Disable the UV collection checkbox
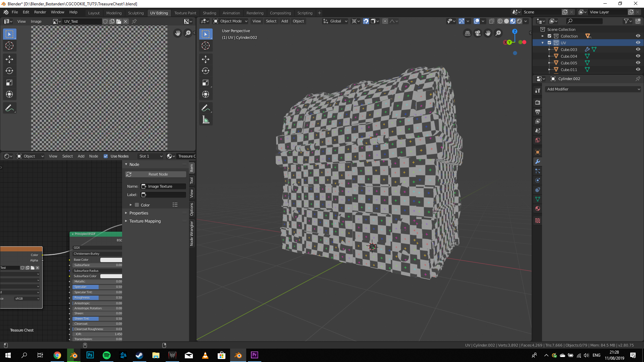Screen dimensions: 644x362 pyautogui.click(x=549, y=43)
